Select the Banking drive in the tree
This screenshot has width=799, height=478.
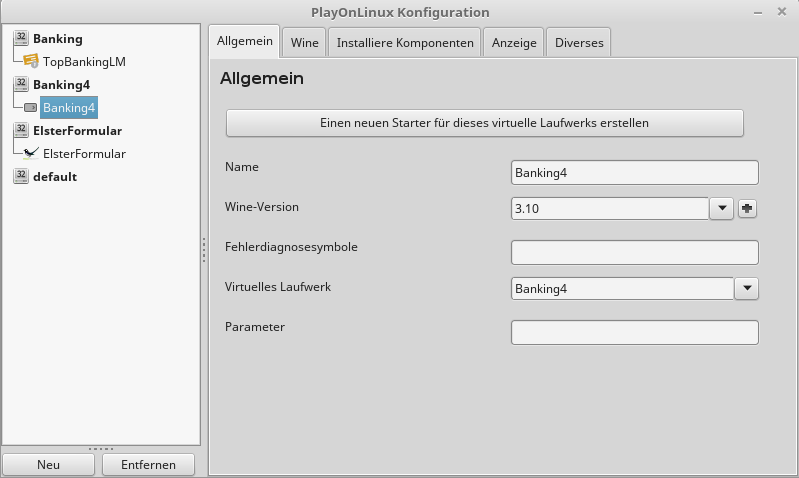pos(58,39)
